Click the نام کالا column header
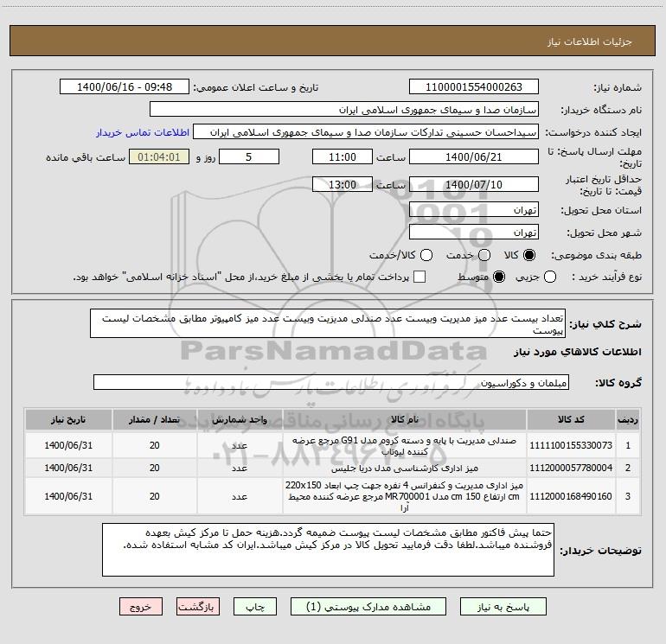Image resolution: width=666 pixels, height=644 pixels. (x=405, y=420)
